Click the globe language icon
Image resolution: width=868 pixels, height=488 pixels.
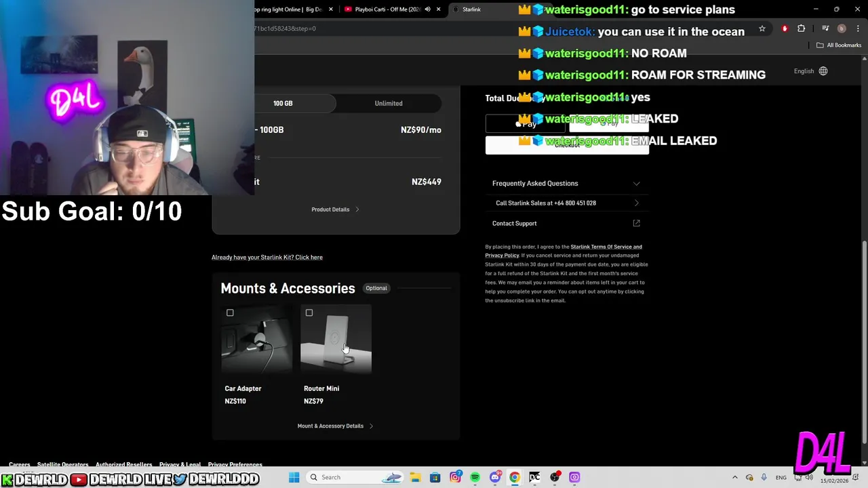[x=823, y=71]
